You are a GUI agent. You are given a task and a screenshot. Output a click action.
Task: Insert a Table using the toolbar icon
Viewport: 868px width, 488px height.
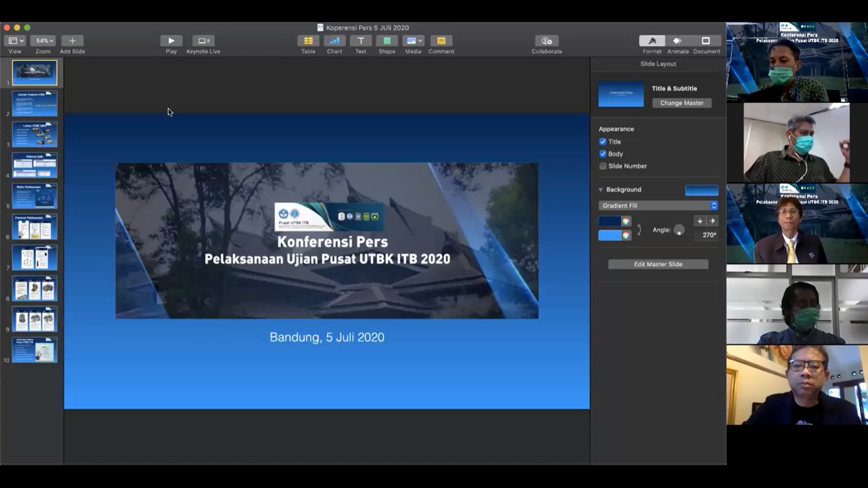(308, 41)
